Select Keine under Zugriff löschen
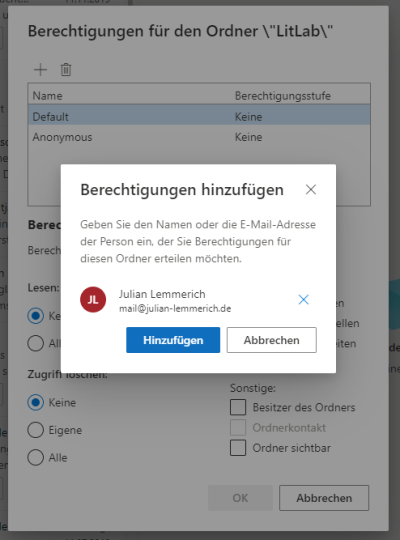The width and height of the screenshot is (400, 540). pyautogui.click(x=35, y=403)
